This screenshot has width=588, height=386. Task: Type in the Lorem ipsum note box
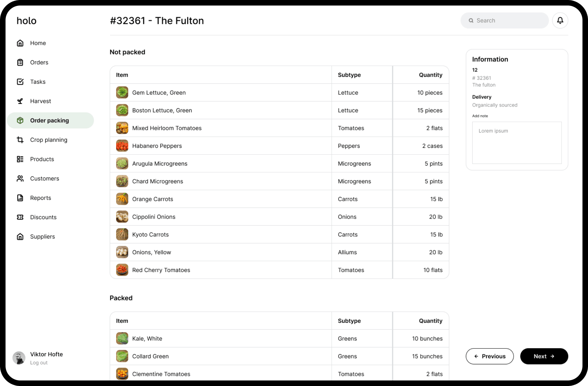[516, 143]
